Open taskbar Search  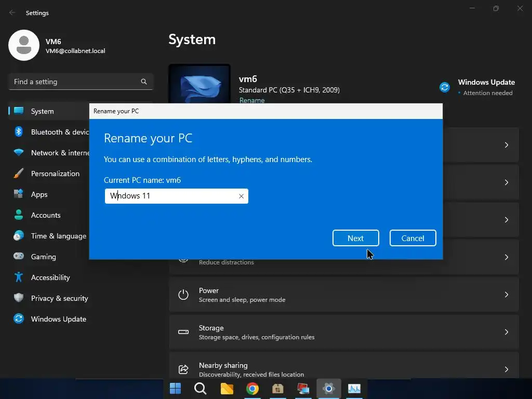[200, 389]
